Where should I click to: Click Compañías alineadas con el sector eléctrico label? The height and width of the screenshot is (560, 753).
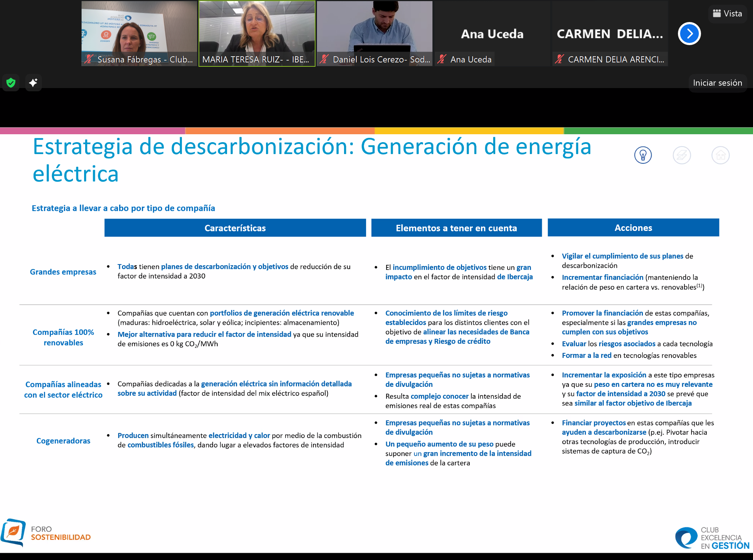click(63, 390)
